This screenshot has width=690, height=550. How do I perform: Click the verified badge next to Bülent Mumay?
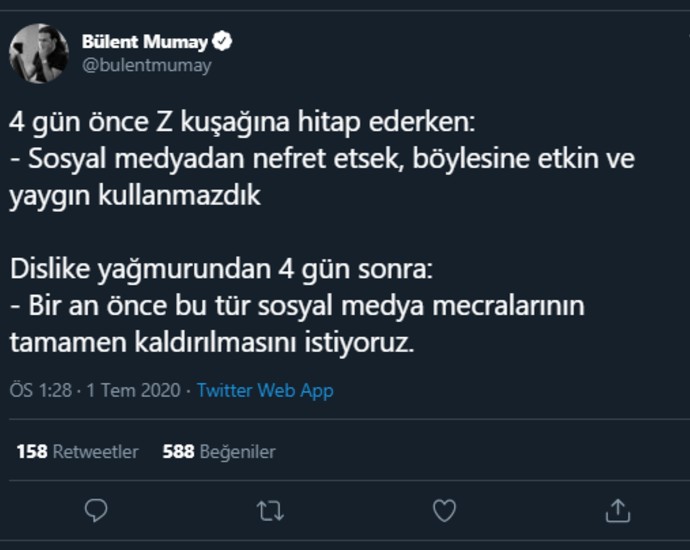225,42
